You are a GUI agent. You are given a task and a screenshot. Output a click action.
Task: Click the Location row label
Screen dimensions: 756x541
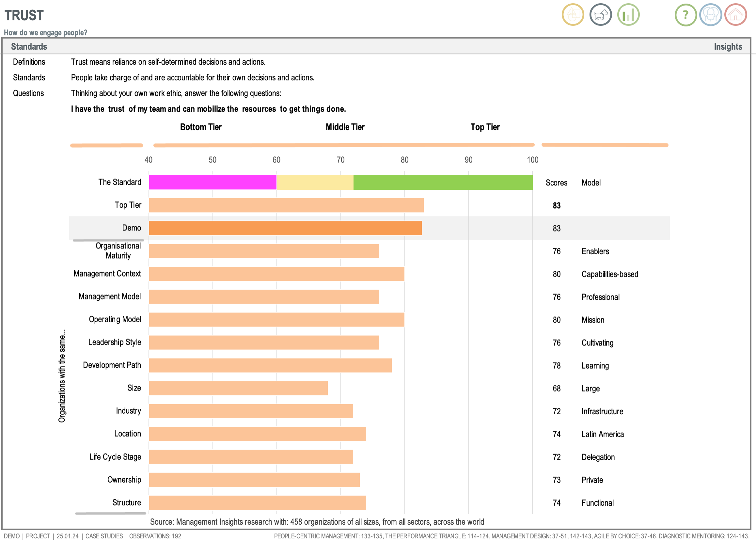[127, 434]
